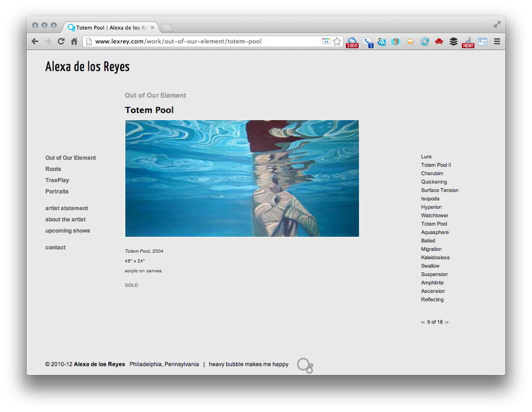Open the Buffer stacked layers extension

453,42
